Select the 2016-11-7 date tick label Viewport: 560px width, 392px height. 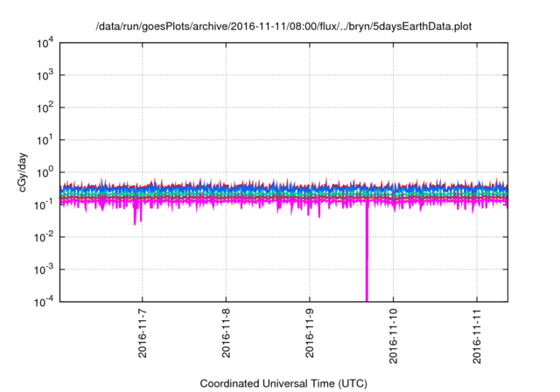pos(142,333)
